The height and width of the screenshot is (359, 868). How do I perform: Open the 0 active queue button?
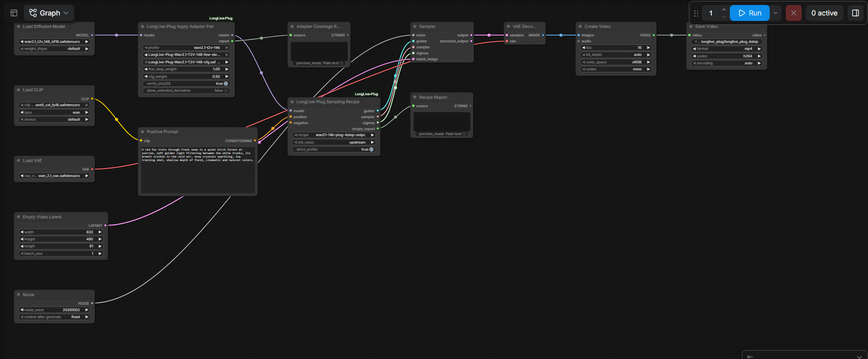824,13
